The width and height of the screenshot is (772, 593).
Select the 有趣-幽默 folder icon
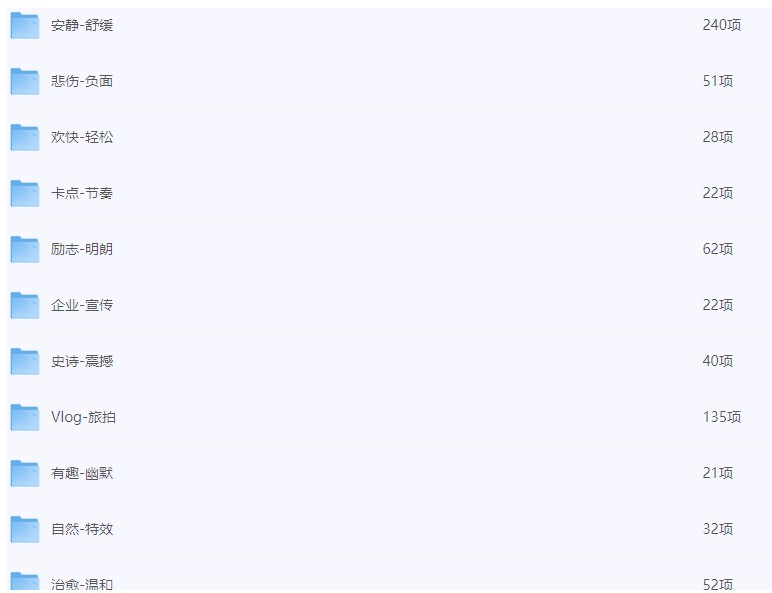click(25, 473)
